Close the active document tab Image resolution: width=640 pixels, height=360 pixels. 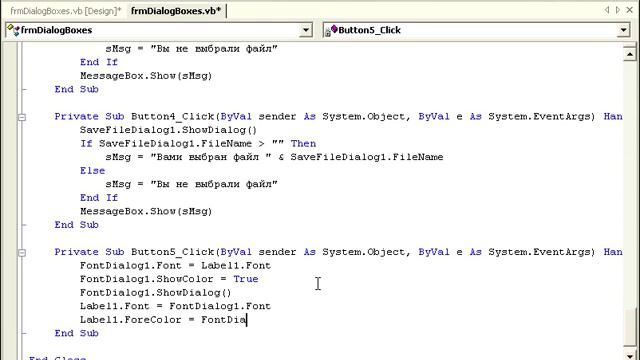[630, 10]
